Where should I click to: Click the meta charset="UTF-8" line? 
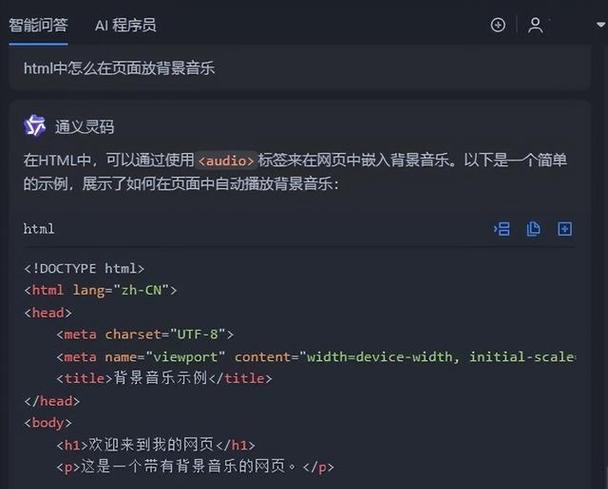[x=145, y=334]
